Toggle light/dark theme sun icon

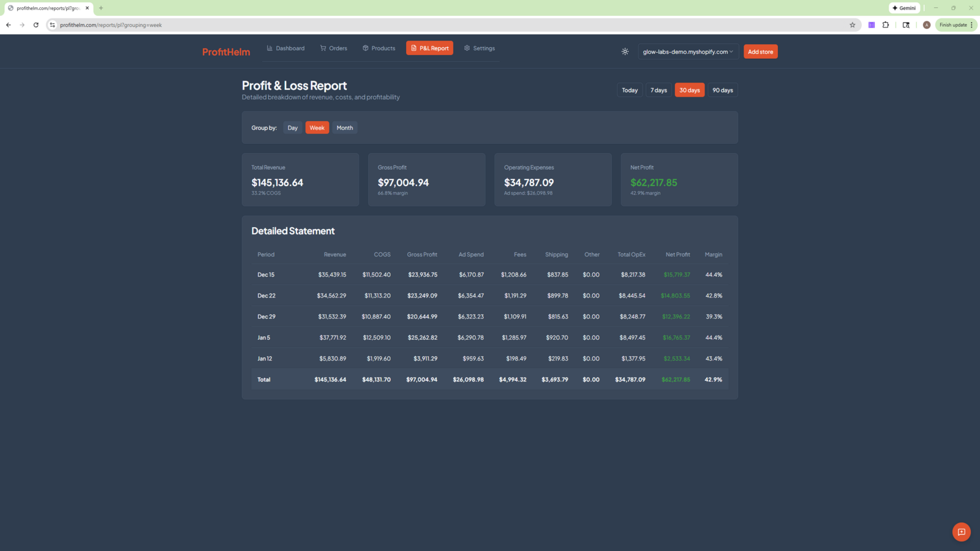tap(625, 51)
